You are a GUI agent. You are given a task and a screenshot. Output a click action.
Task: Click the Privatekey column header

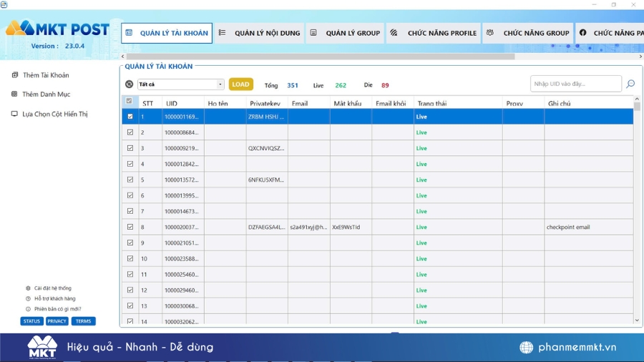pyautogui.click(x=267, y=103)
